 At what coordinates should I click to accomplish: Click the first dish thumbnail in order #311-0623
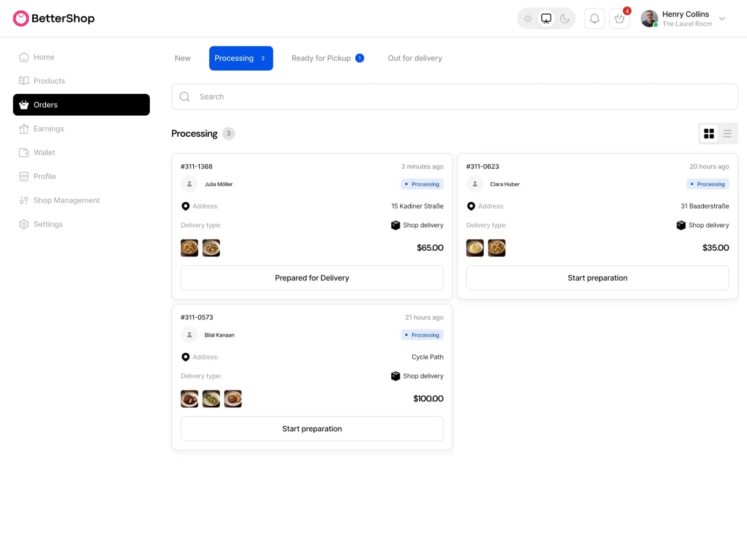coord(475,248)
